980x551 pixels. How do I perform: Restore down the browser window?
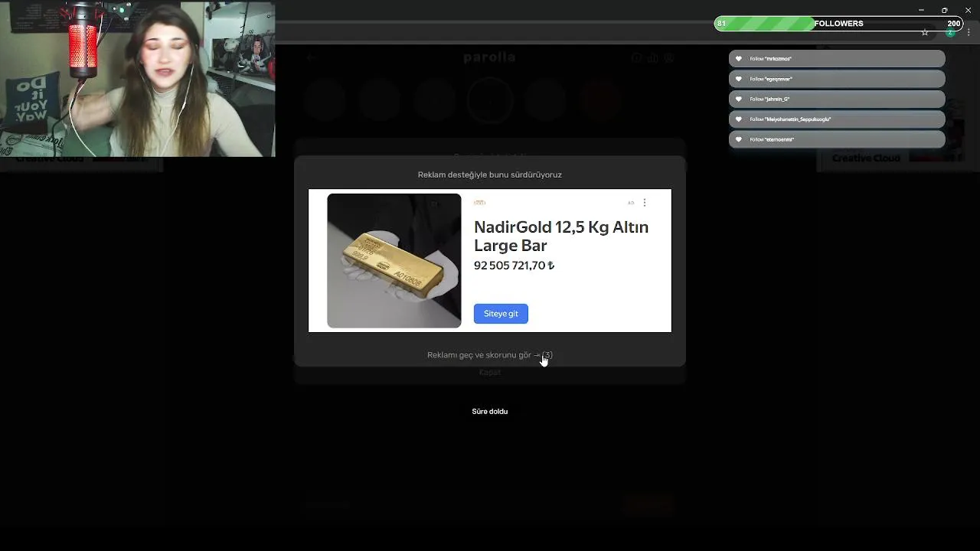pyautogui.click(x=944, y=10)
